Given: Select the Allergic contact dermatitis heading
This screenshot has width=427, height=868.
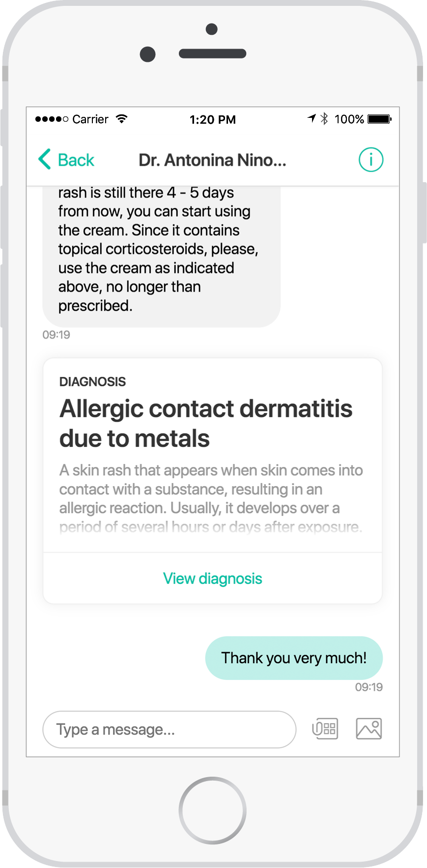Looking at the screenshot, I should (206, 423).
